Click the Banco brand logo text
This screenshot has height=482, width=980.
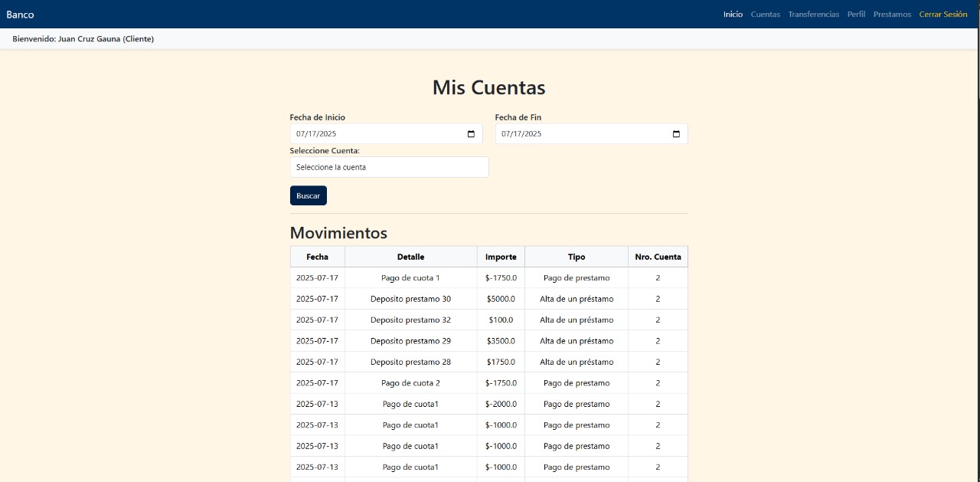tap(21, 15)
